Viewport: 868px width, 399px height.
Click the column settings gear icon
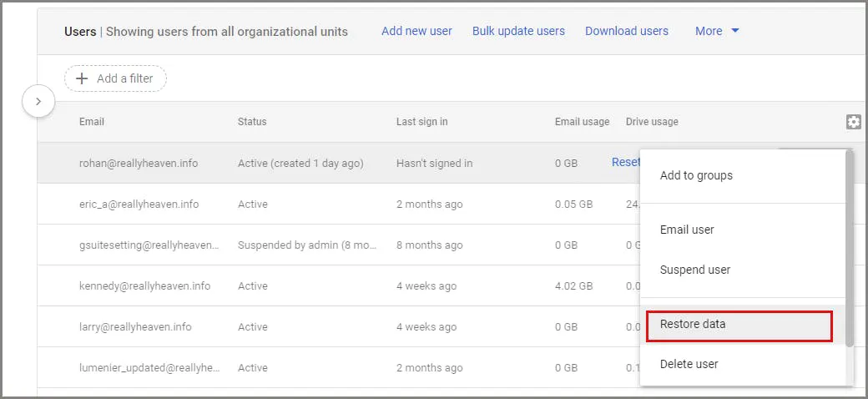coord(853,122)
